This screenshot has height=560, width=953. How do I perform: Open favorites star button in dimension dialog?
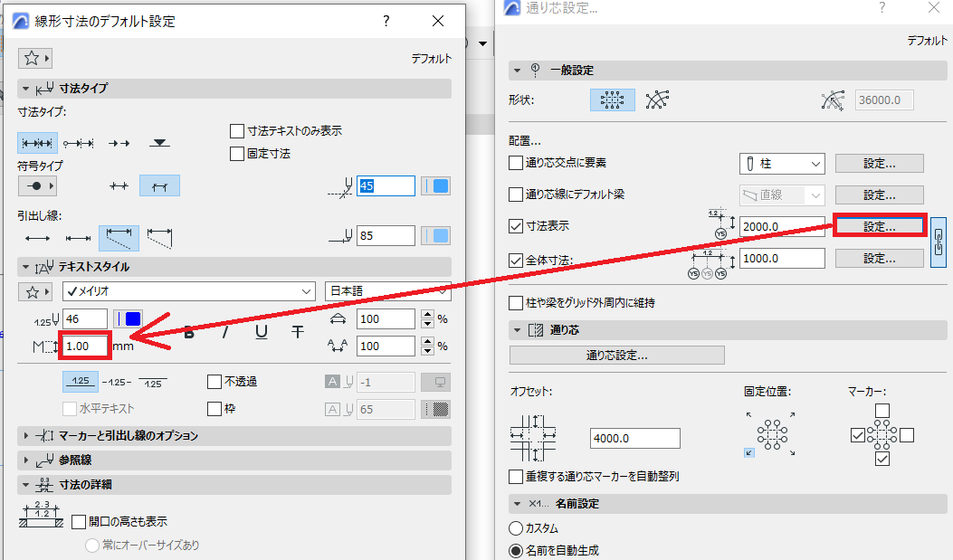coord(35,58)
